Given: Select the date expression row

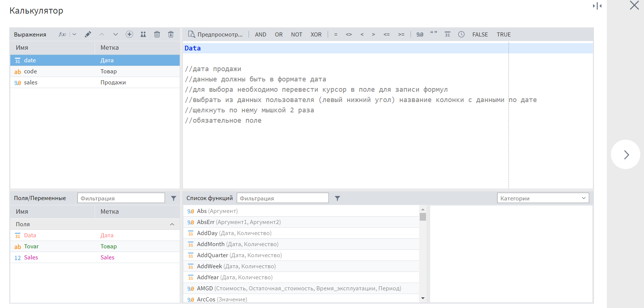Looking at the screenshot, I should [95, 60].
